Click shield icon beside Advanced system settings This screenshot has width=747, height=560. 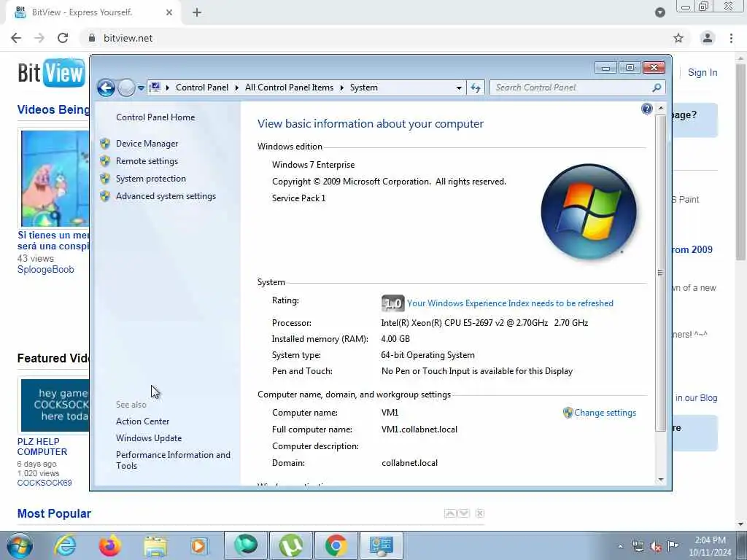[105, 196]
